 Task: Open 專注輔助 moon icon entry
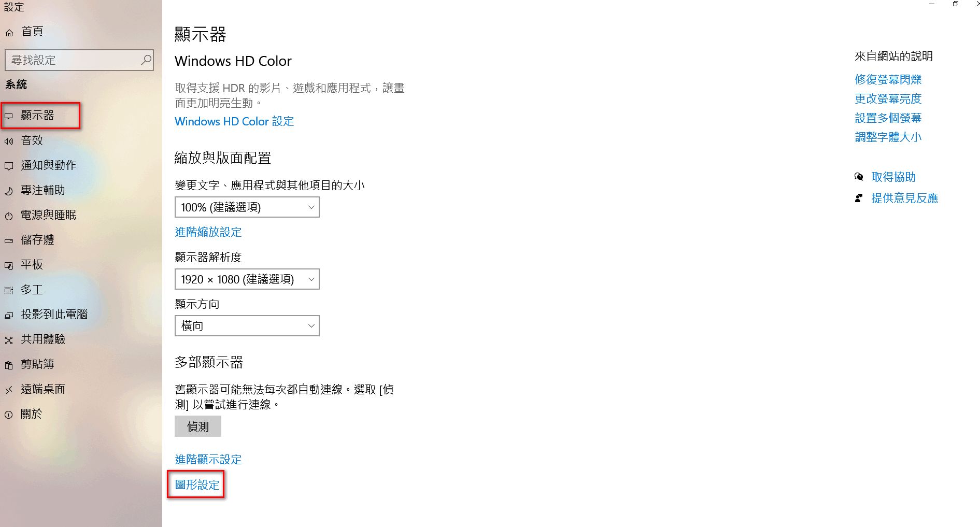click(x=9, y=191)
